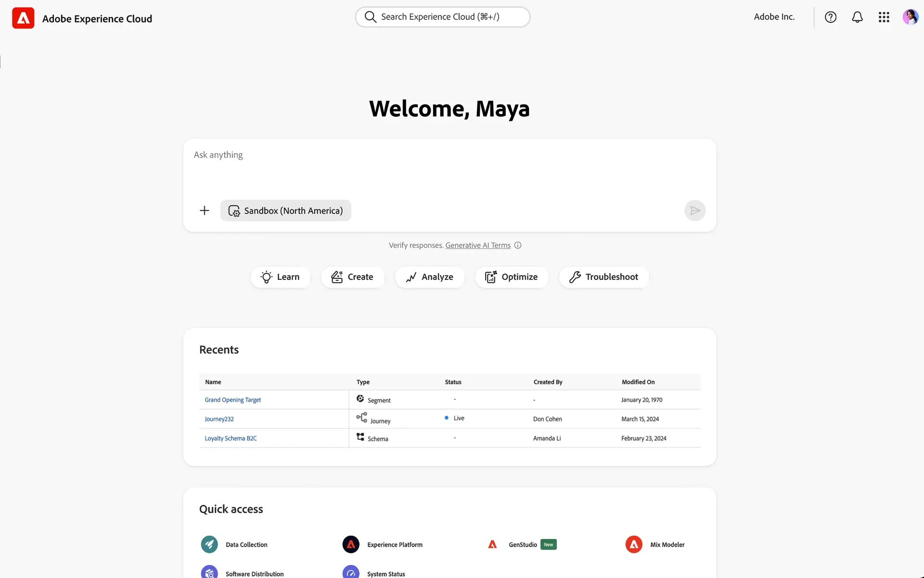Click the Segment type icon
924x578 pixels.
[x=360, y=398]
